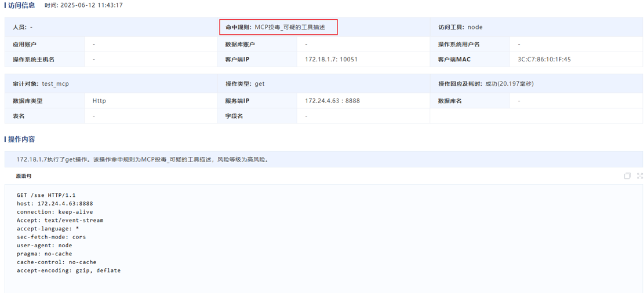Screen dimensions: 644x293
Task: Click the Http database type value
Action: [99, 101]
